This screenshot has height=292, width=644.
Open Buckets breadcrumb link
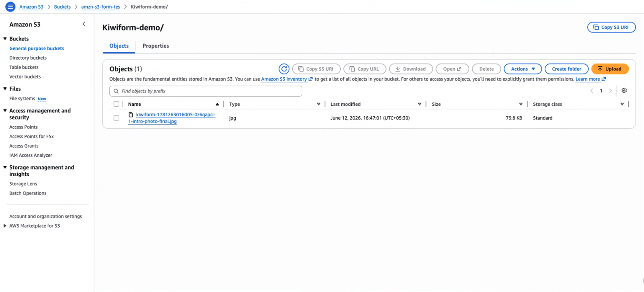(62, 7)
